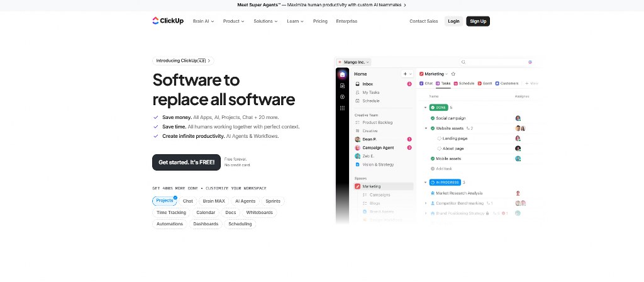Click the Introducing ClickUp 4.0 pill
The width and height of the screenshot is (644, 282).
[183, 61]
